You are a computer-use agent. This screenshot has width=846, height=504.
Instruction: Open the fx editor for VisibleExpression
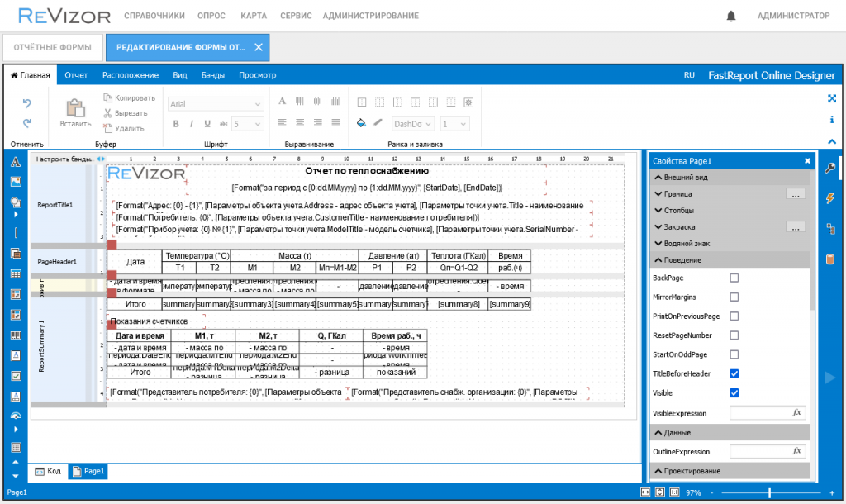[x=797, y=413]
